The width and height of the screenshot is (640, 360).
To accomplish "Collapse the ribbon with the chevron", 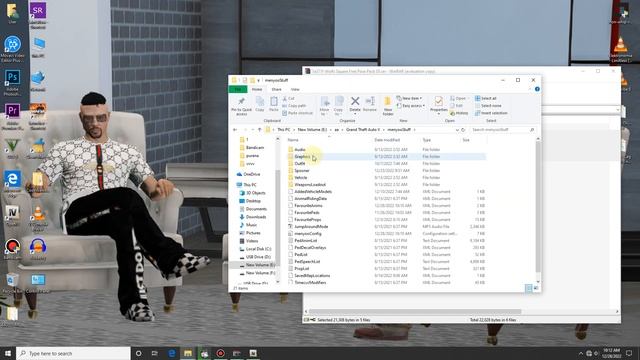I will coord(530,89).
